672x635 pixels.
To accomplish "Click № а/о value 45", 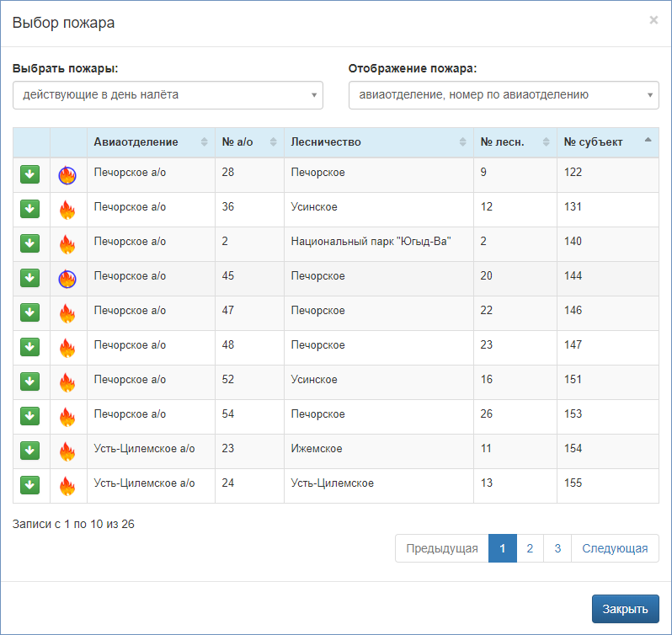I will [x=228, y=276].
